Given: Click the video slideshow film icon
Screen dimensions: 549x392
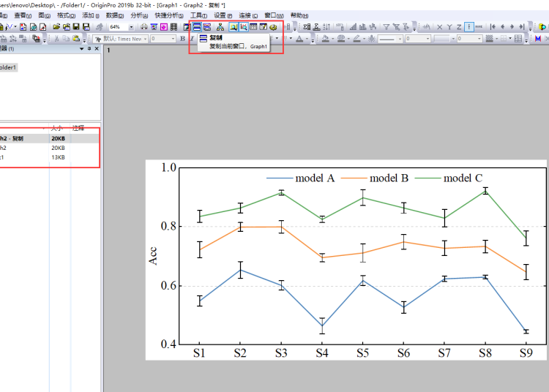Looking at the screenshot, I should (173, 27).
